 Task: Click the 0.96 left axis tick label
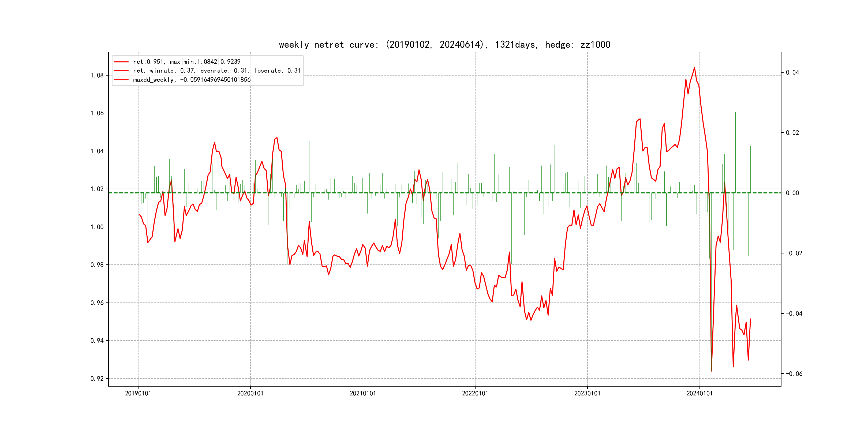pos(97,303)
